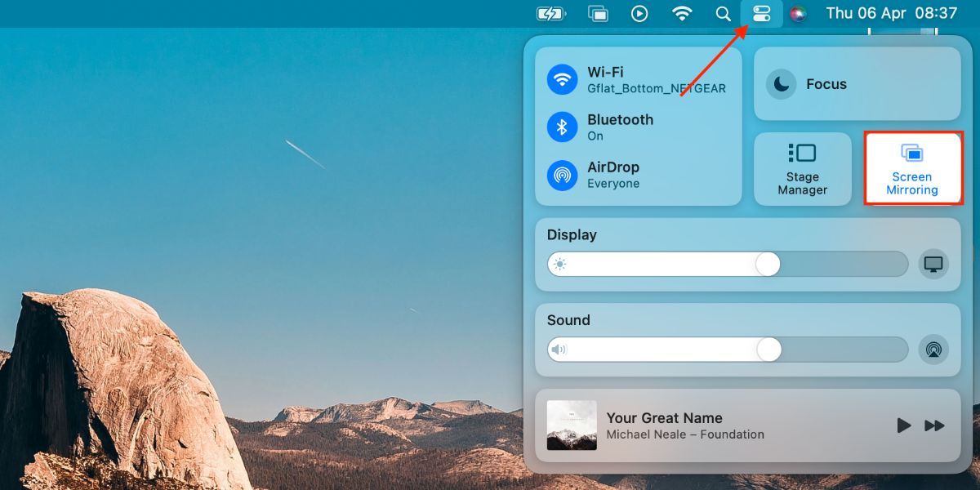
Task: Click the Now Playing icon in menu bar
Action: (639, 13)
